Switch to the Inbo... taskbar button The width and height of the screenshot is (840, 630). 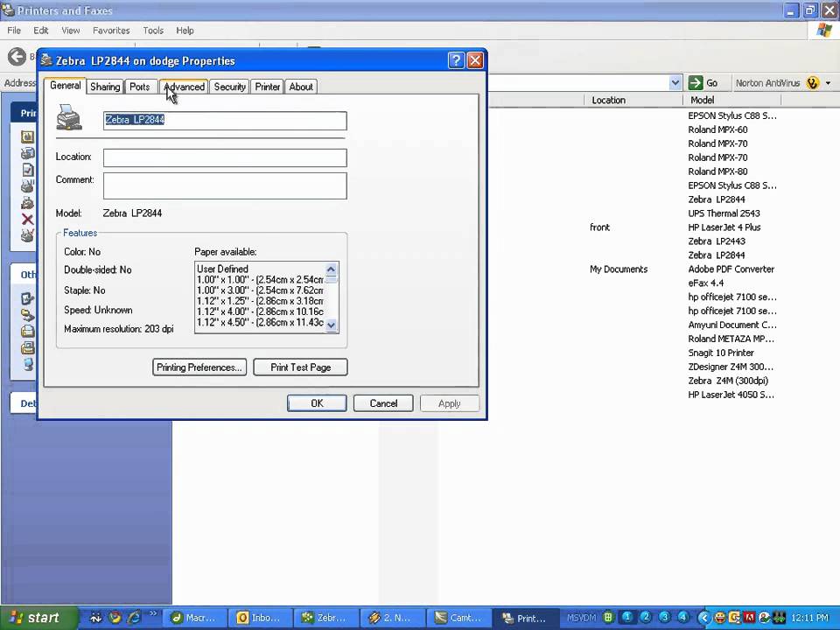(261, 618)
